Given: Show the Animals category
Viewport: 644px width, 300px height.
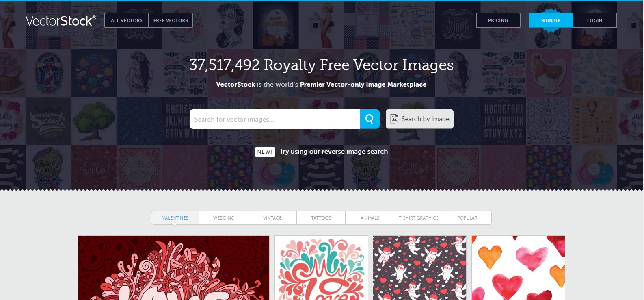Looking at the screenshot, I should [370, 218].
